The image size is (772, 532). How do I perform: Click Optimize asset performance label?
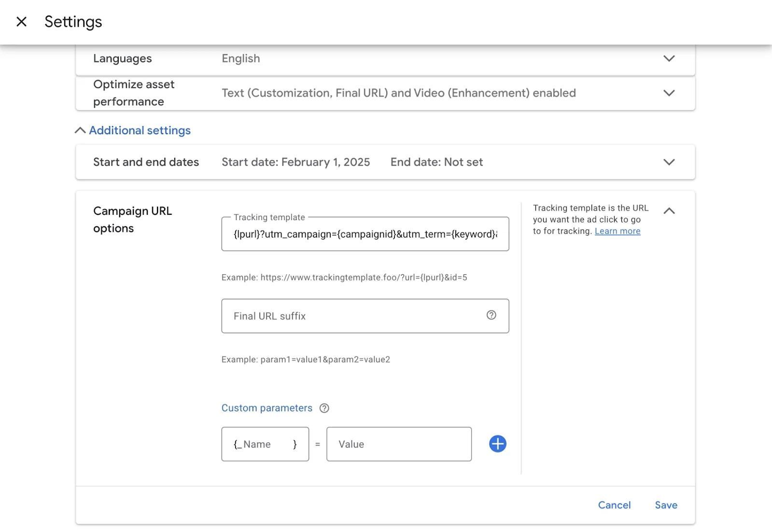(x=134, y=93)
